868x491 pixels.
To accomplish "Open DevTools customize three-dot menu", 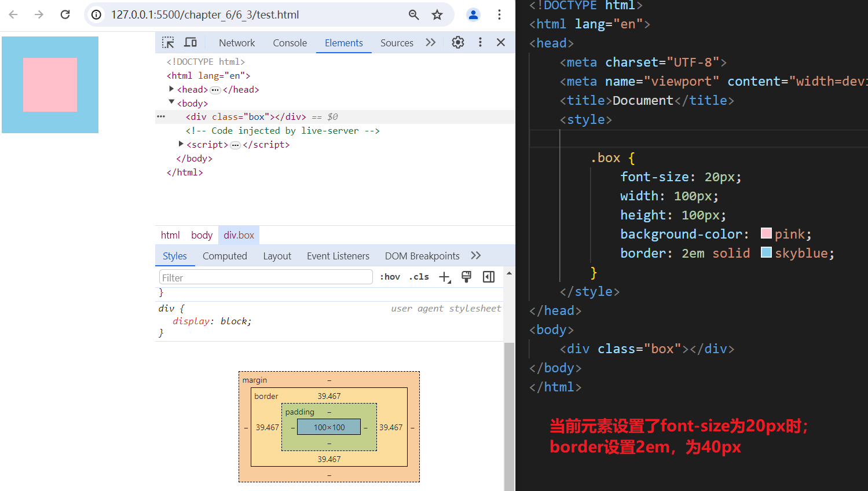I will pos(480,42).
